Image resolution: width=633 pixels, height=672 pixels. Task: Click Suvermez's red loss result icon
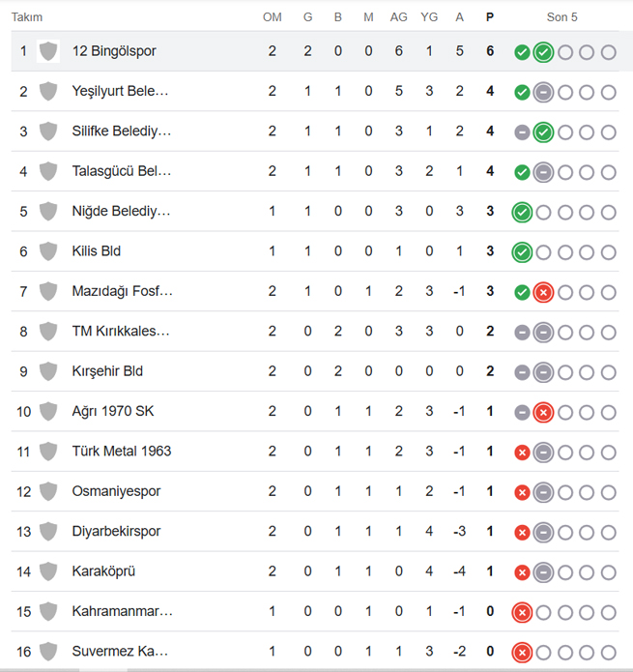coord(522,653)
